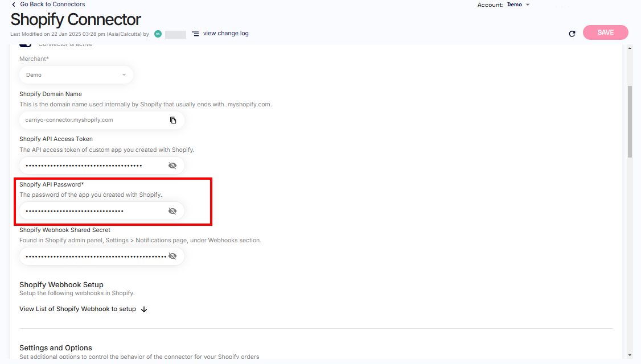This screenshot has height=364, width=641.
Task: Click the change log list icon
Action: click(x=195, y=34)
